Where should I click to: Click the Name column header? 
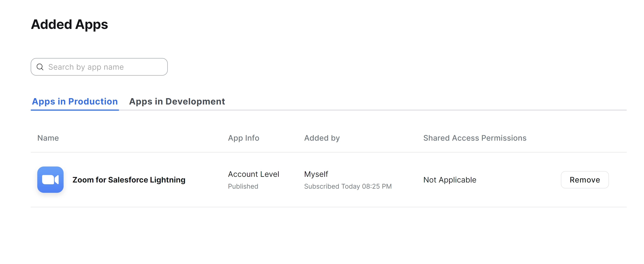[x=48, y=138]
